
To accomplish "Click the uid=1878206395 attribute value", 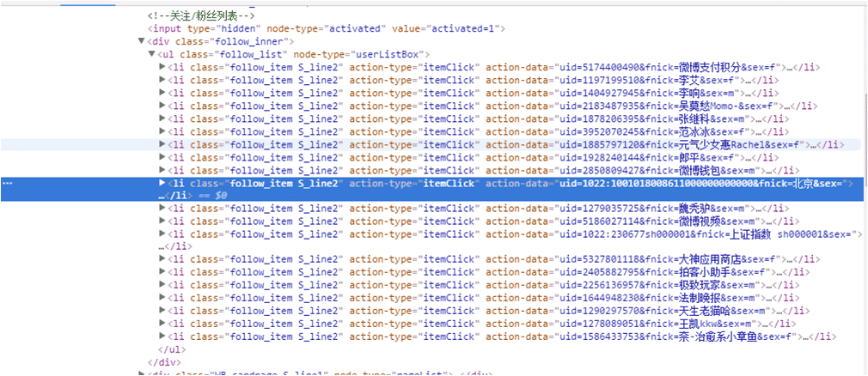I will 652,118.
